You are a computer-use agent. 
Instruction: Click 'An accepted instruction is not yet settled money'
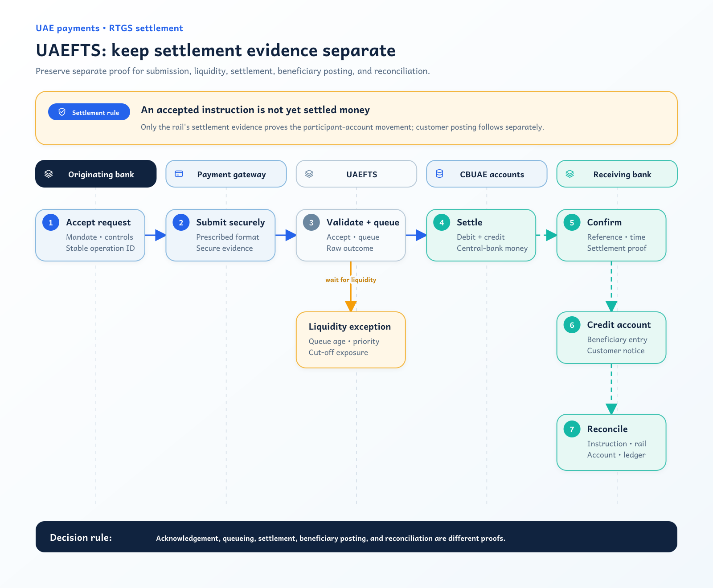pos(255,110)
